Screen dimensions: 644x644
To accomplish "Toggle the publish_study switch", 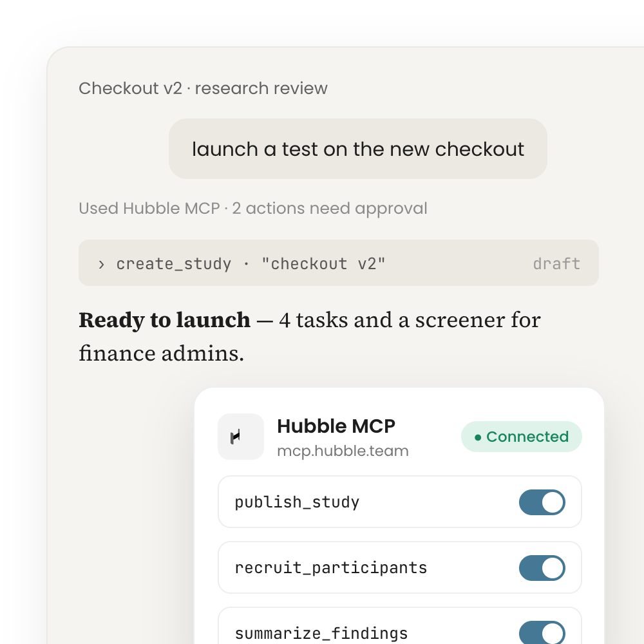I will 542,502.
